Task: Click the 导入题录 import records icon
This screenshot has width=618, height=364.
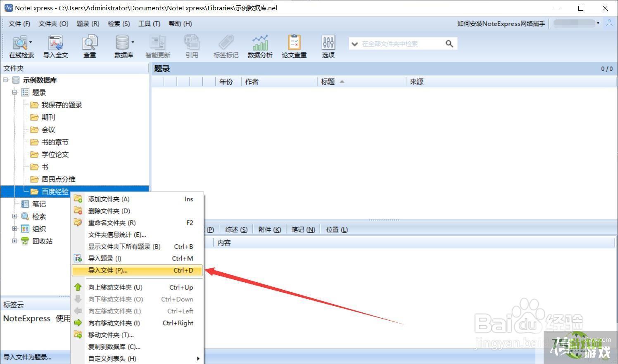Action: (78, 258)
